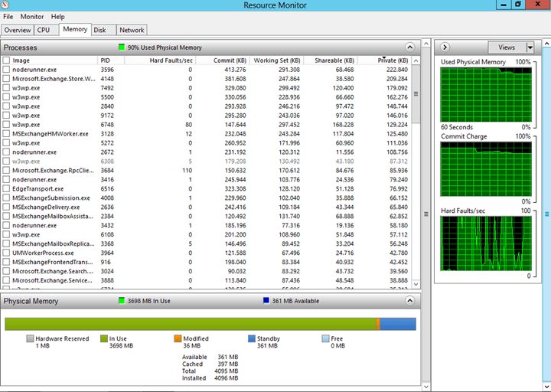
Task: Check the EdgeTransport.exe checkbox
Action: [6, 189]
